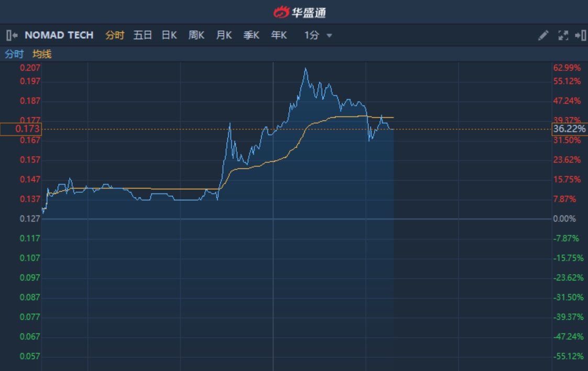Open the 月K monthly chart tab
This screenshot has height=371, width=588.
coord(224,35)
